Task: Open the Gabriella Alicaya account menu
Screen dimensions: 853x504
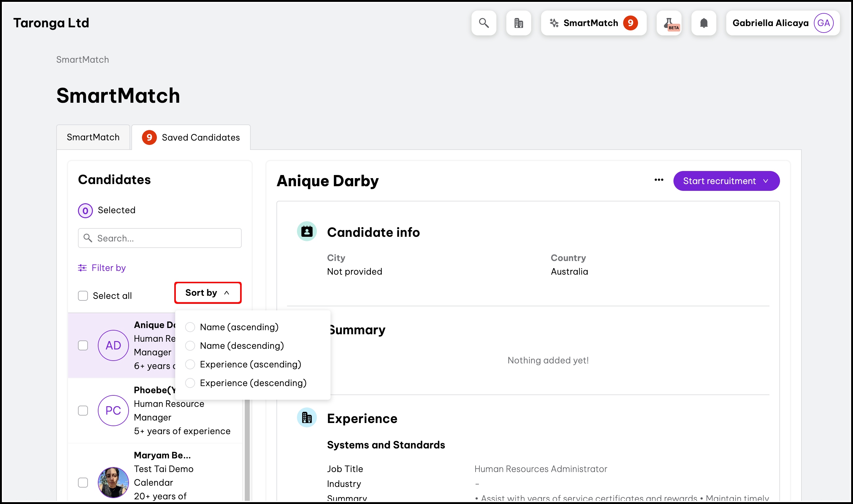Action: tap(783, 23)
